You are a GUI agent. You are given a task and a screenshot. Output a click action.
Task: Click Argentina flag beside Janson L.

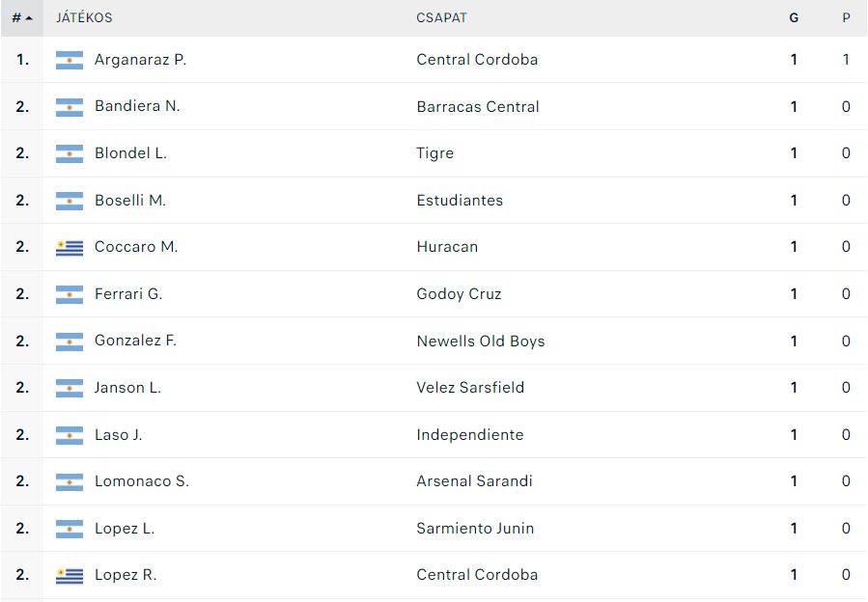point(70,388)
